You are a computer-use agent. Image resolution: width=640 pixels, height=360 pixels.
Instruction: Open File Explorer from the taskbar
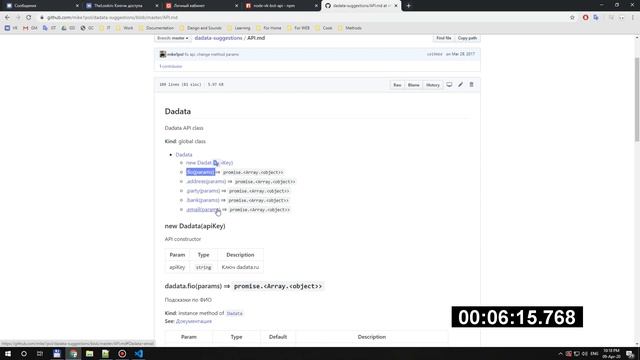click(x=89, y=353)
